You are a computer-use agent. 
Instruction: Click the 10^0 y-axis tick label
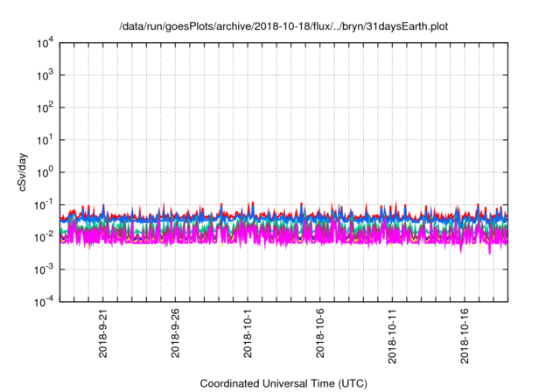pyautogui.click(x=45, y=172)
